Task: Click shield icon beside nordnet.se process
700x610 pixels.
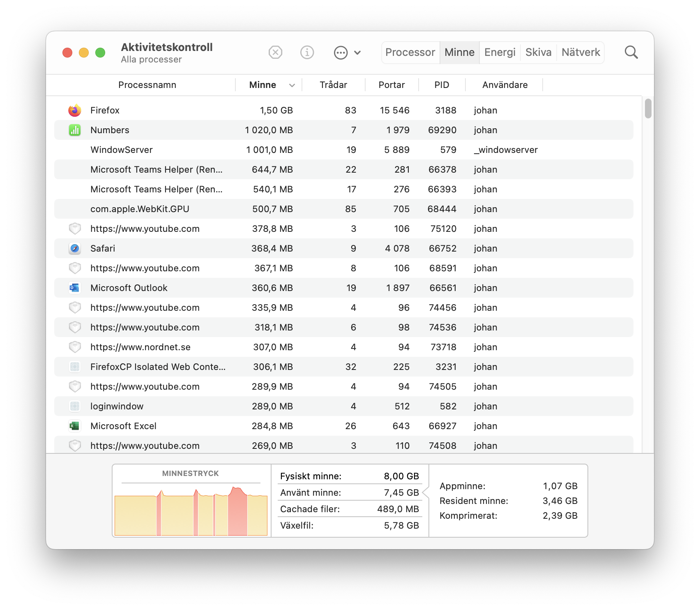Action: click(x=75, y=347)
